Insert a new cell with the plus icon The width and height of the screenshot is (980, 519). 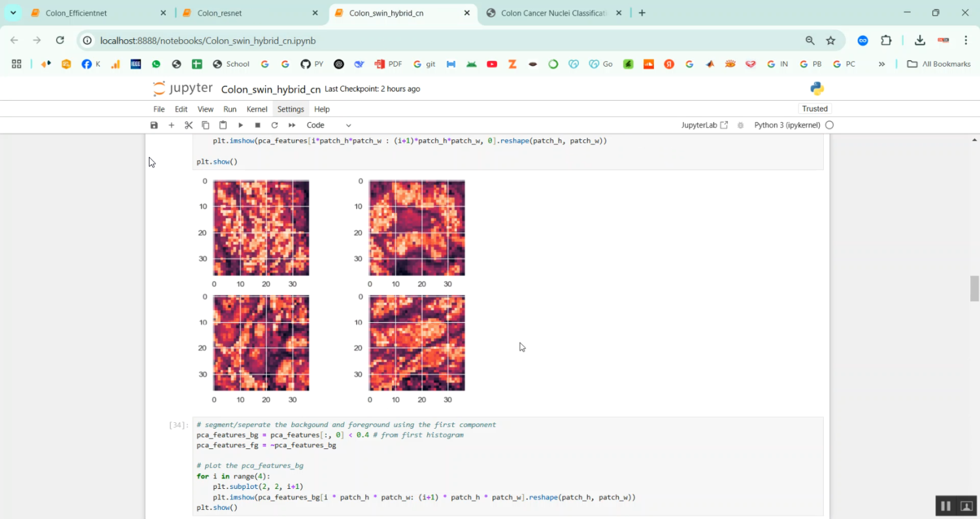click(171, 125)
